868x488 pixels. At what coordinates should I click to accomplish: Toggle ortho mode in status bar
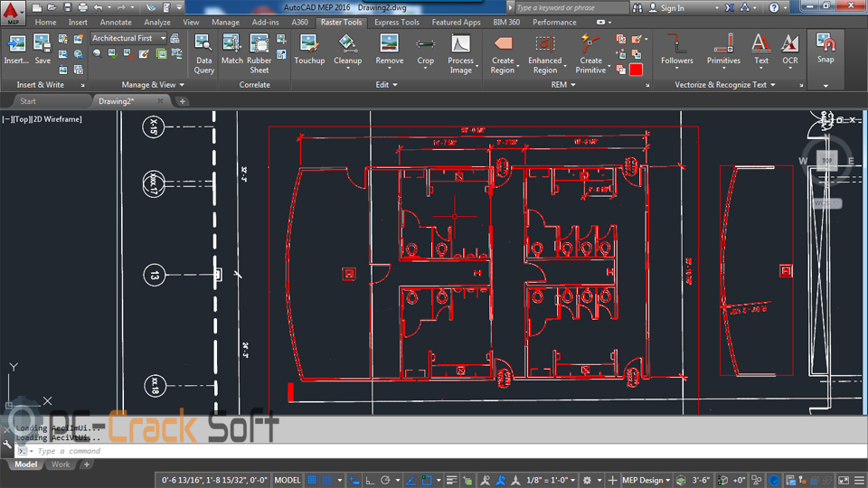(x=370, y=480)
